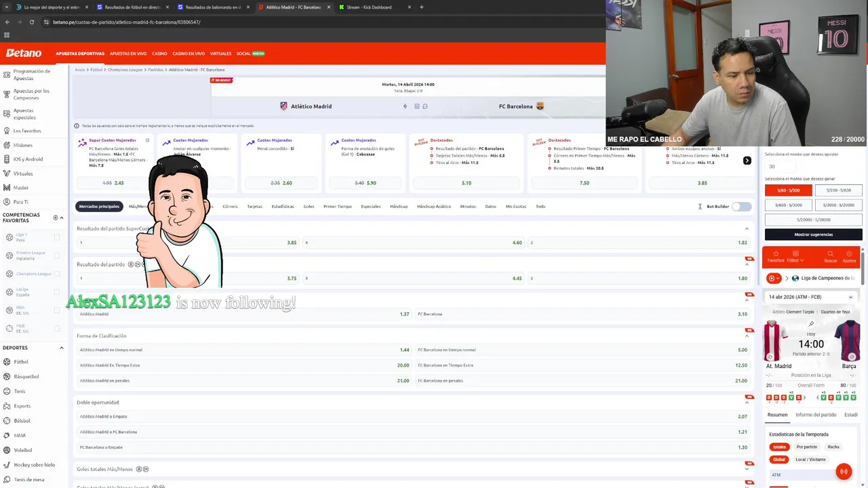Select the S/60 - S/200 amount button

788,190
